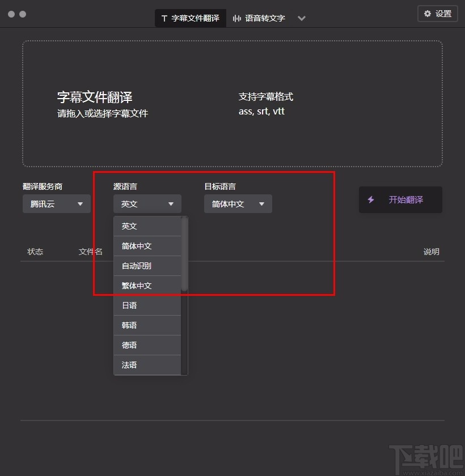Switch to the 字幕文件翻译 tab

pyautogui.click(x=190, y=18)
